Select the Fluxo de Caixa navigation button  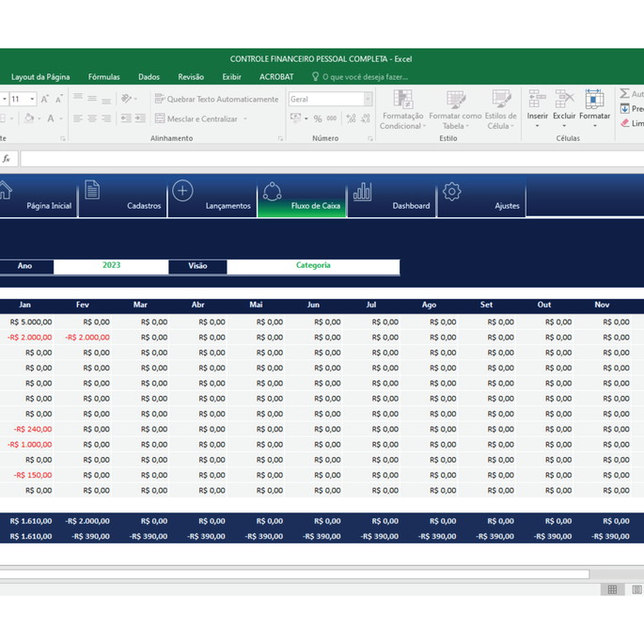(x=302, y=196)
